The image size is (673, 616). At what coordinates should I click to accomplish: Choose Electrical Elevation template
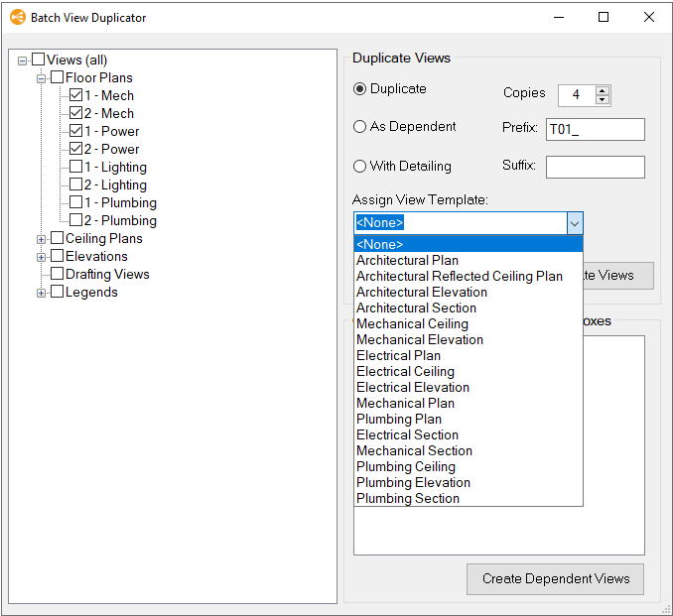click(x=469, y=388)
